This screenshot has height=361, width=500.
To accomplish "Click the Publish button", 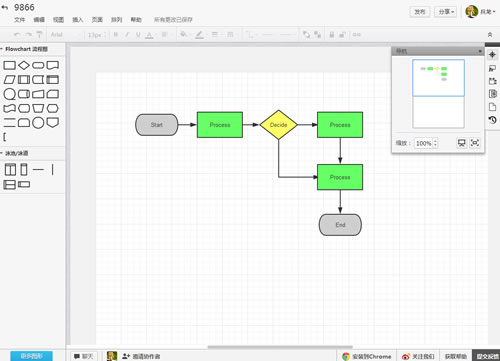I will (420, 12).
